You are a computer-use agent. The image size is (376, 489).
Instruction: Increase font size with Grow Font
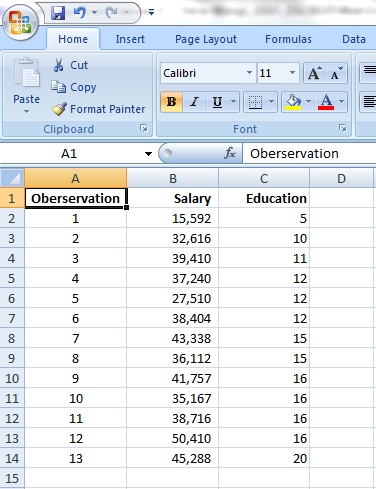click(x=314, y=73)
